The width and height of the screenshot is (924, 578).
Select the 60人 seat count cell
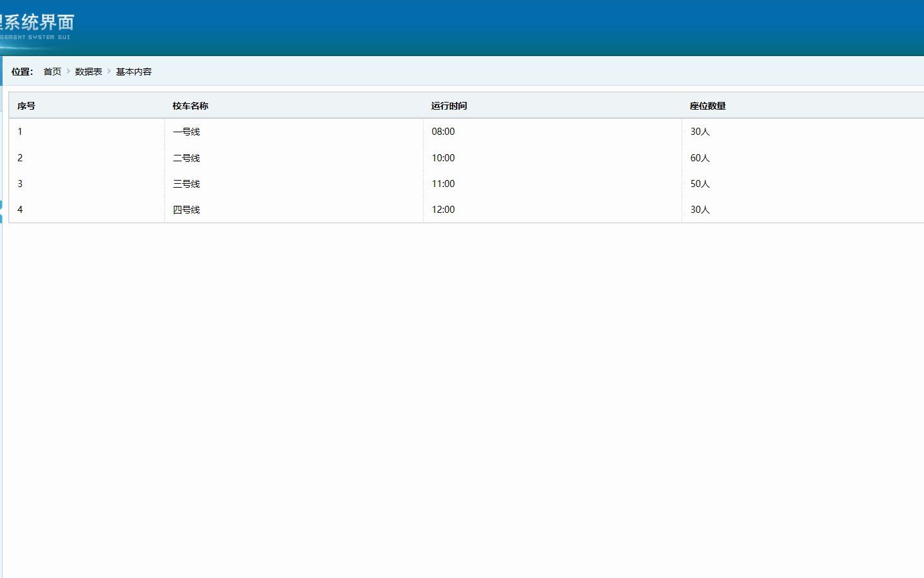[700, 158]
